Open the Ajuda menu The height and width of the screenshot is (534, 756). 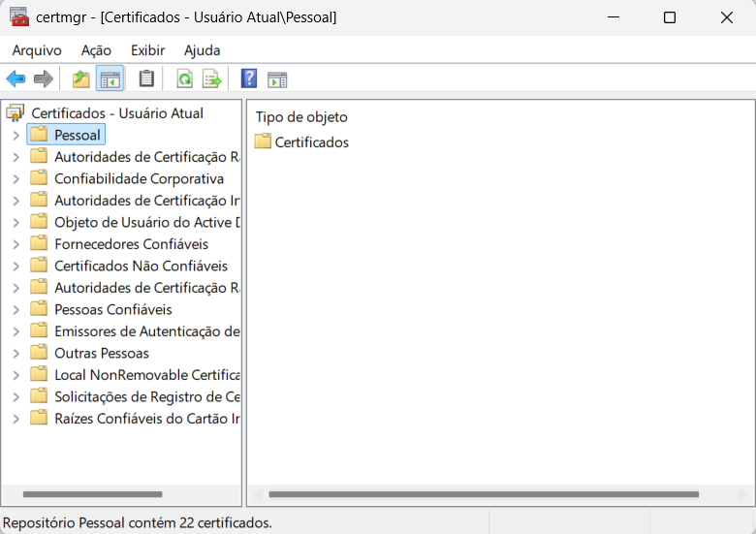click(202, 50)
